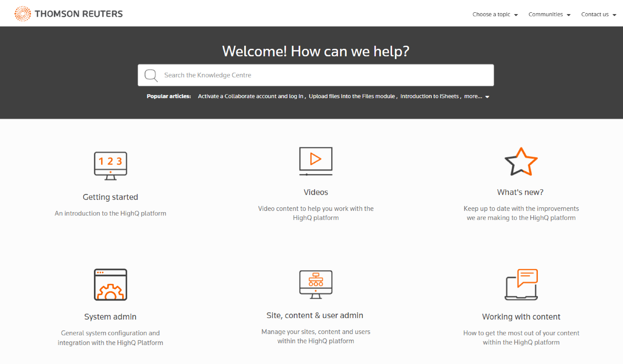Open Activate a Collaborate account article
This screenshot has height=364, width=623.
coord(250,96)
